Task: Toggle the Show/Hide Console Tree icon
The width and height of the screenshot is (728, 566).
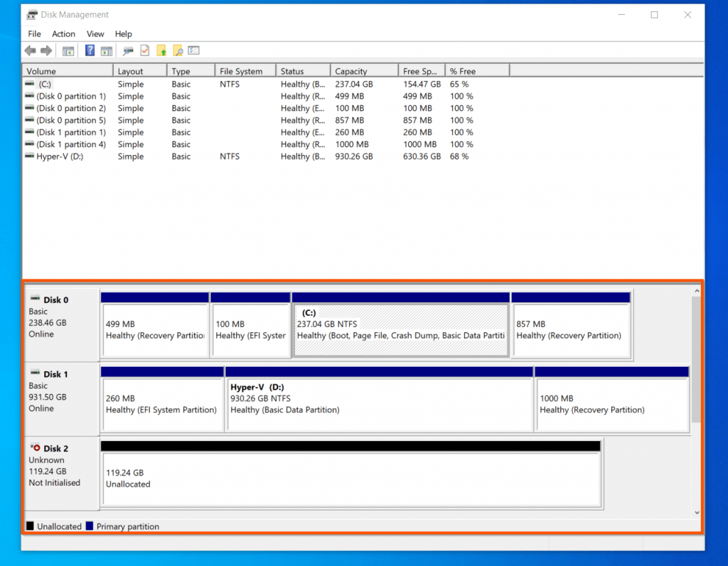Action: click(x=68, y=50)
